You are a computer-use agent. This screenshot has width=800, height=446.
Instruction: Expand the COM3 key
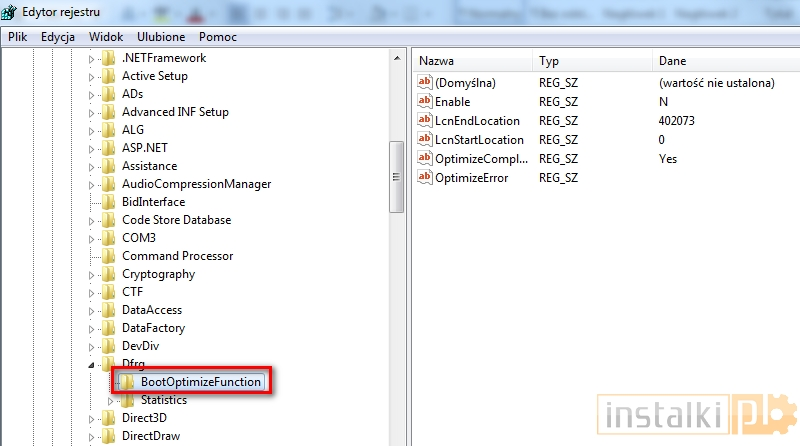[x=91, y=239]
